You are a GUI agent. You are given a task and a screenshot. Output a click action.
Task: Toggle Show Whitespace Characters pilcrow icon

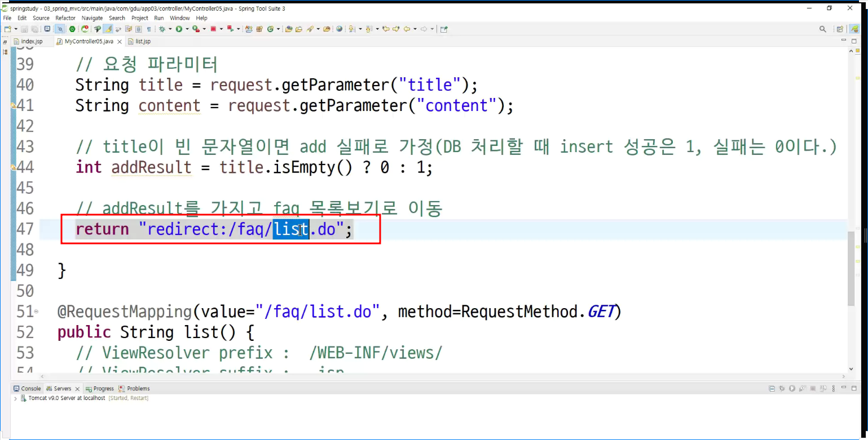[149, 29]
